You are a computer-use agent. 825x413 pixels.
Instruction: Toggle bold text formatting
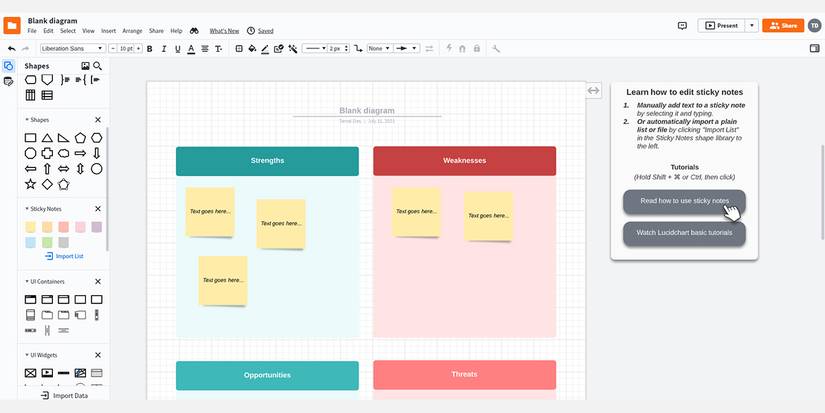point(149,48)
